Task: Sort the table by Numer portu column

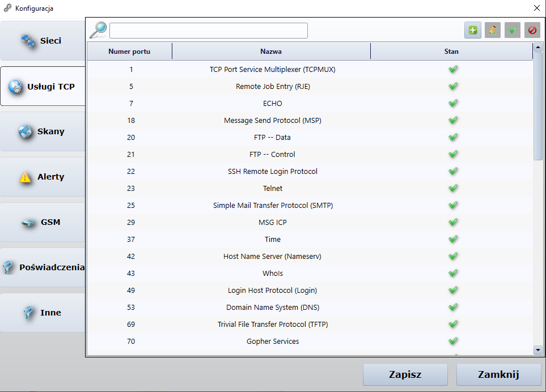Action: pos(129,52)
